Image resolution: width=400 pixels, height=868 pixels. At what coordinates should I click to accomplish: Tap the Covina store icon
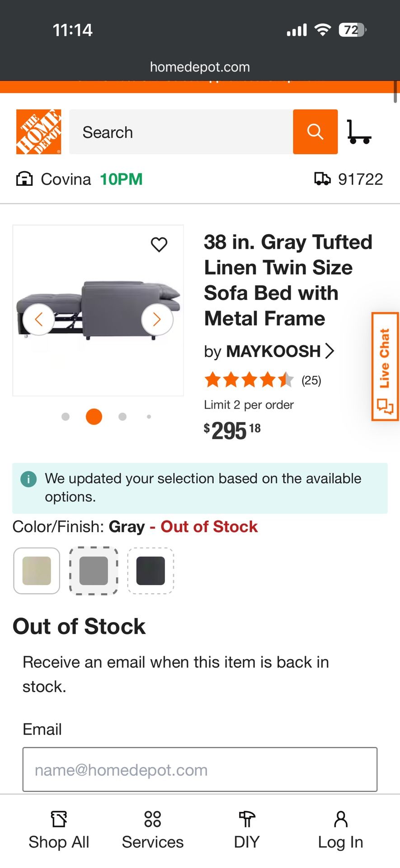tap(24, 179)
